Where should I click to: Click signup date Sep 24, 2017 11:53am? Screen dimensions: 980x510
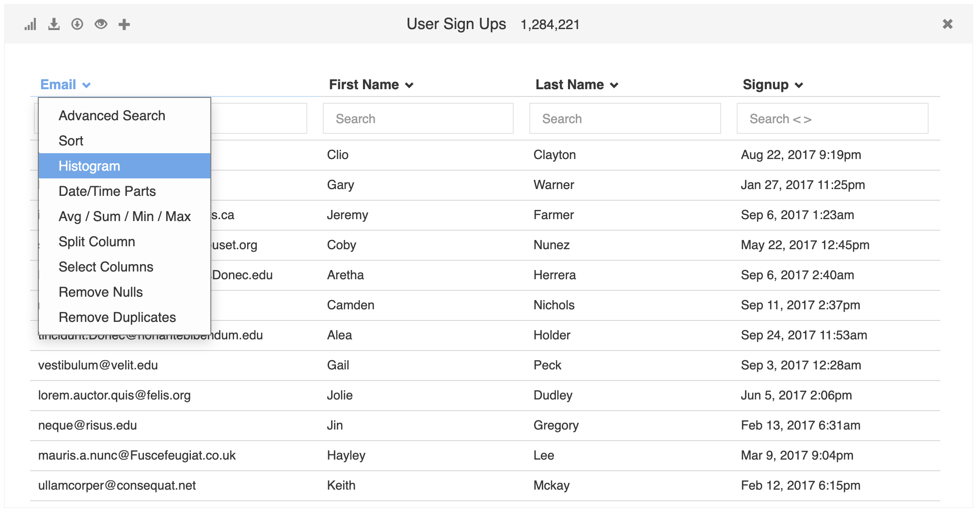pyautogui.click(x=804, y=335)
